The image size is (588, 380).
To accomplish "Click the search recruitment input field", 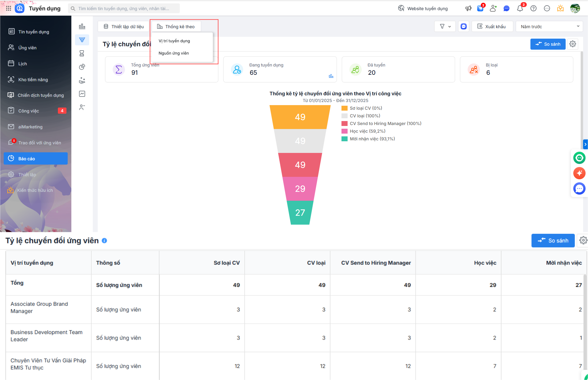I will (x=124, y=9).
